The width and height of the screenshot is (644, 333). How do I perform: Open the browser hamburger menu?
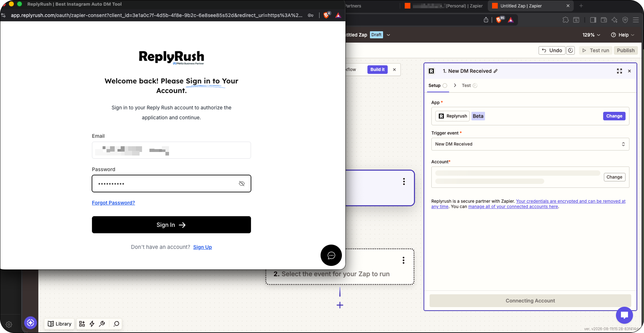636,20
